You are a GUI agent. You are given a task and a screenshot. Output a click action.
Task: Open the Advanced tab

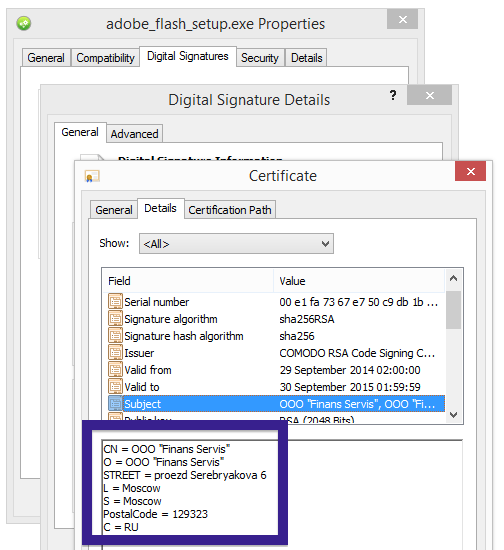coord(134,134)
